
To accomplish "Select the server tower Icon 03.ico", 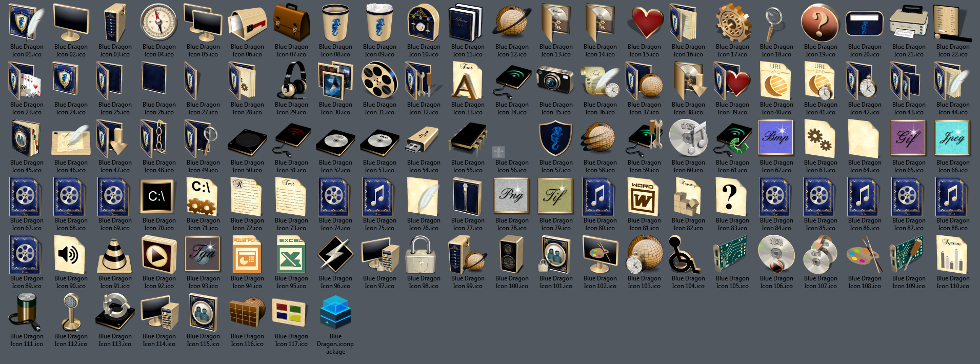I will pos(115,23).
